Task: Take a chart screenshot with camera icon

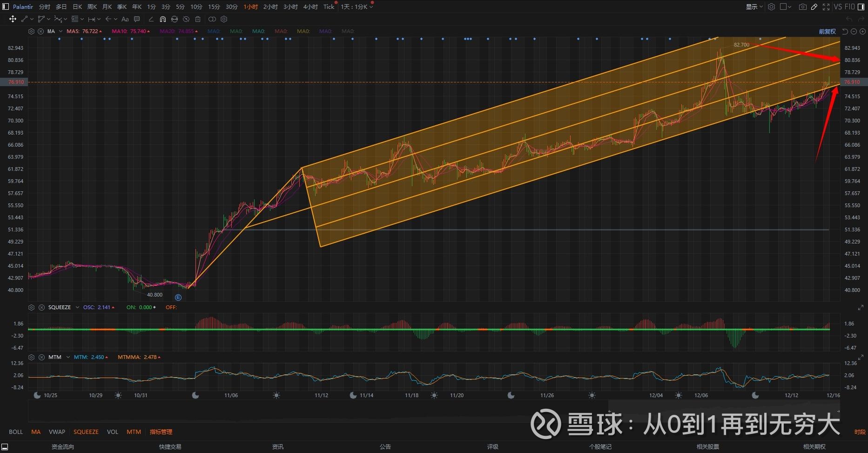Action: [802, 7]
